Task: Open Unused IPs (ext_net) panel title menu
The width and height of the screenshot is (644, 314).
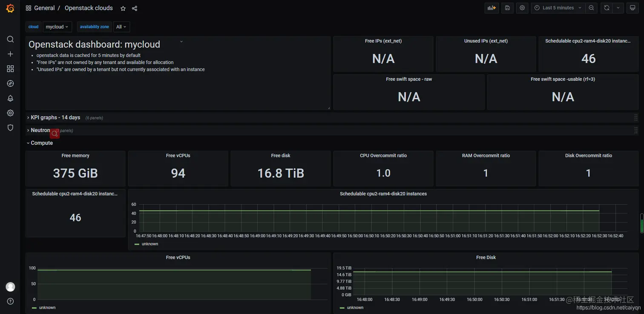Action: [486, 41]
